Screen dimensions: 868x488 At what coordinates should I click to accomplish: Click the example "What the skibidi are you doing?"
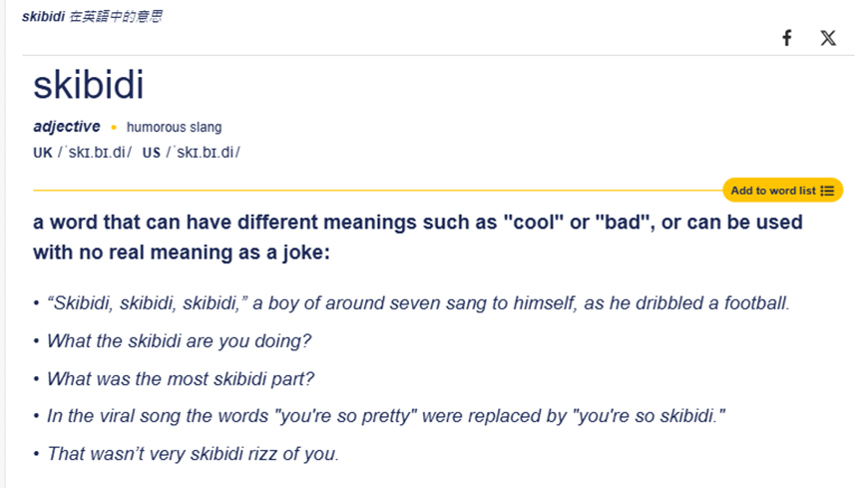click(179, 340)
